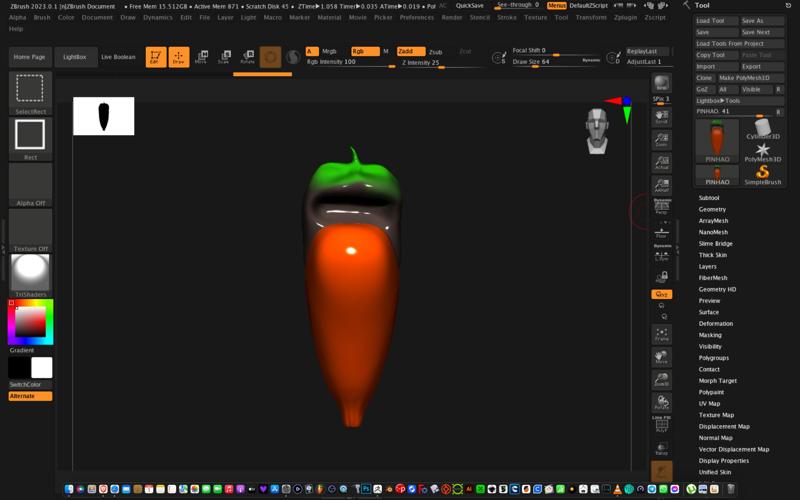The image size is (800, 500).
Task: Expand the ArrayMesh sub-palette
Action: point(713,221)
